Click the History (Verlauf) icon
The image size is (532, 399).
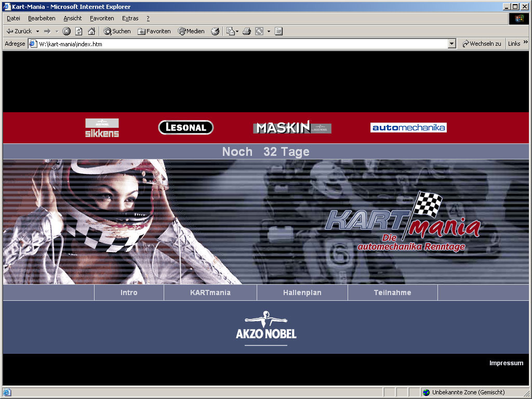[x=215, y=31]
